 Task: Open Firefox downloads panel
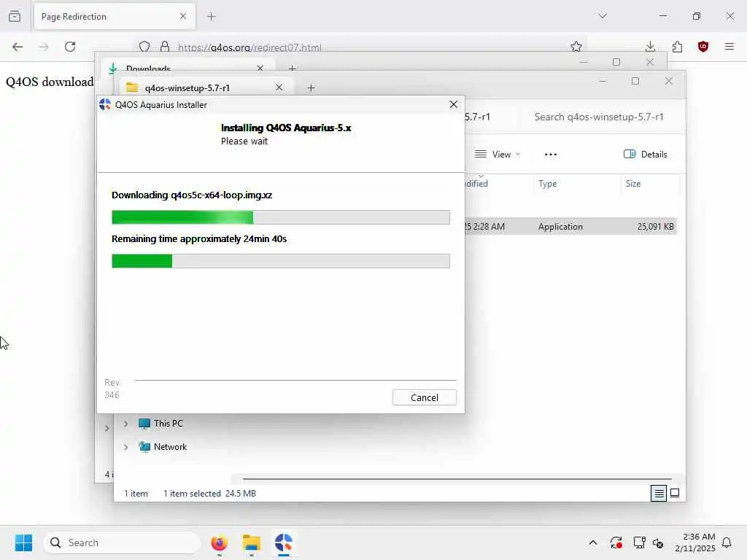click(650, 47)
